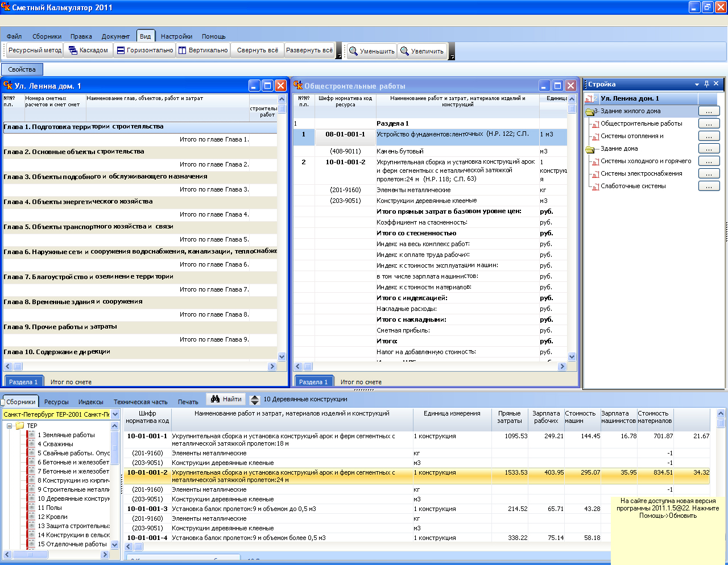Click folder icon of Здание дома

click(590, 149)
